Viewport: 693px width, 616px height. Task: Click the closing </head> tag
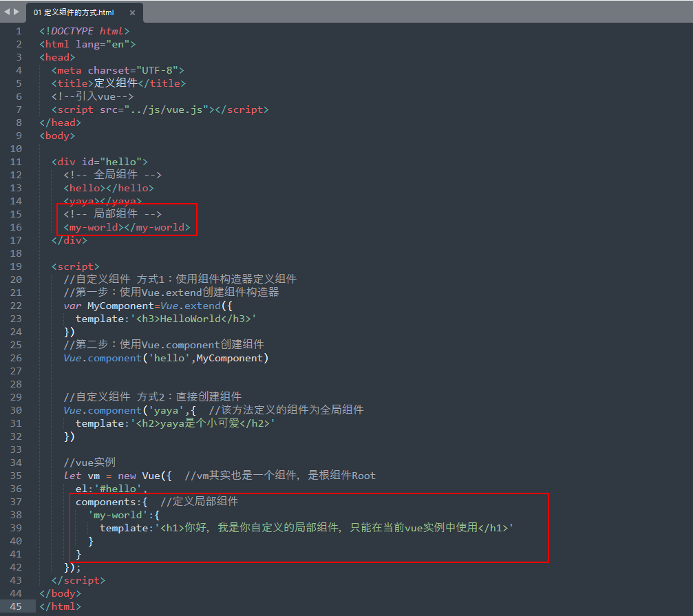coord(61,123)
